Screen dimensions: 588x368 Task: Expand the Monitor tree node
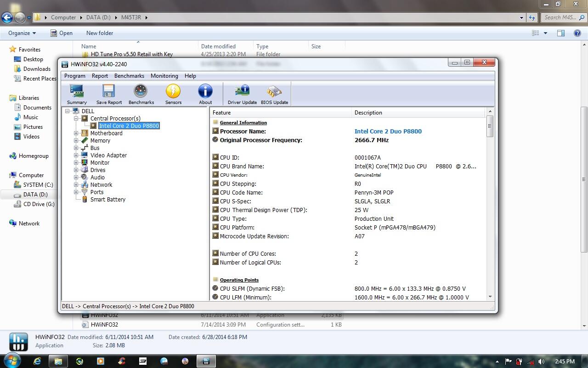click(x=76, y=162)
